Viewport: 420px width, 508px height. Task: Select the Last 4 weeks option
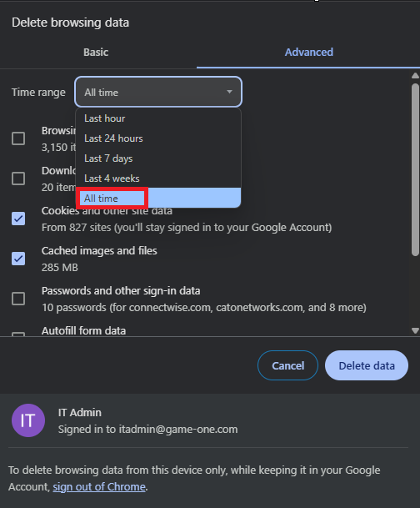158,179
